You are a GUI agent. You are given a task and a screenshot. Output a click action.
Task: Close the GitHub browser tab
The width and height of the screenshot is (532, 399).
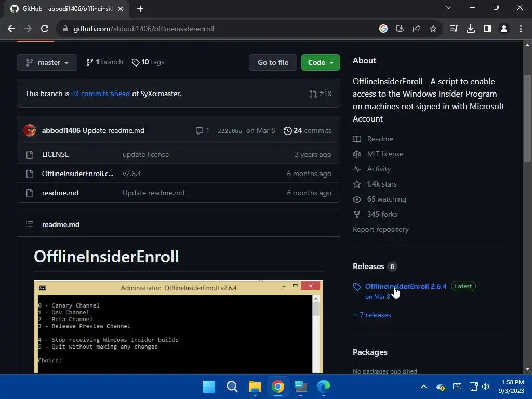[x=121, y=9]
